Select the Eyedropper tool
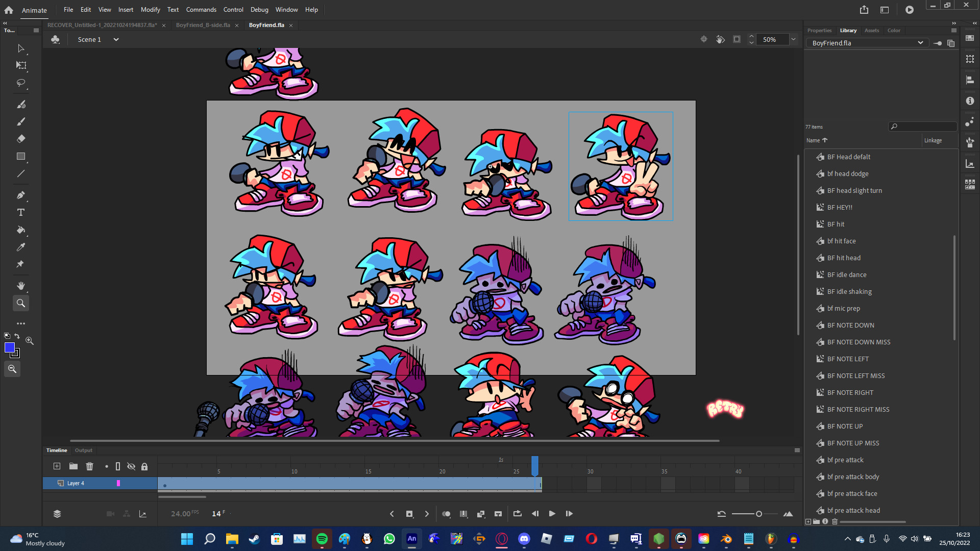The image size is (980, 551). pos(21,247)
